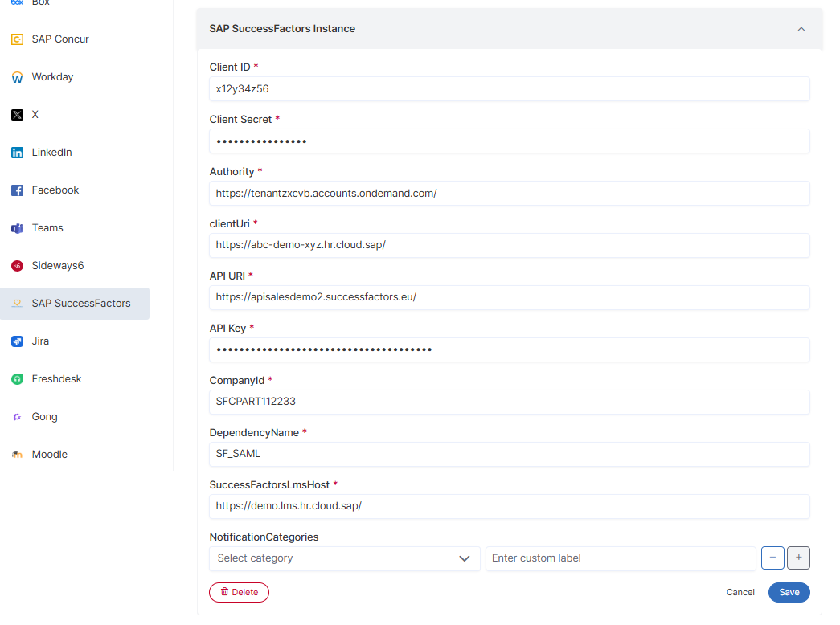Image resolution: width=840 pixels, height=625 pixels.
Task: Focus the Client ID field
Action: pos(510,89)
